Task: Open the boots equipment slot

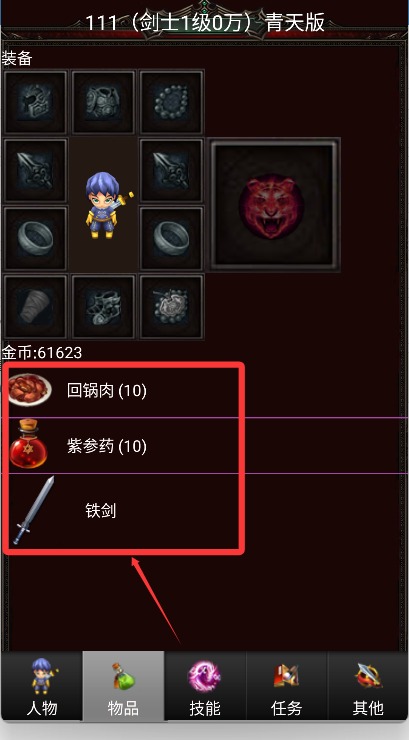Action: 104,307
